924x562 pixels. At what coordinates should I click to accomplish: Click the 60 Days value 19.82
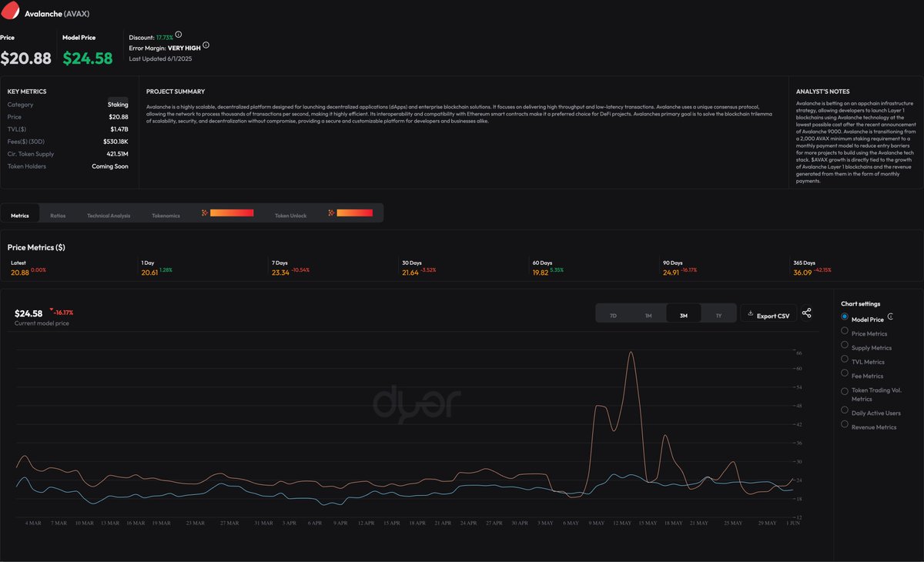pos(541,273)
